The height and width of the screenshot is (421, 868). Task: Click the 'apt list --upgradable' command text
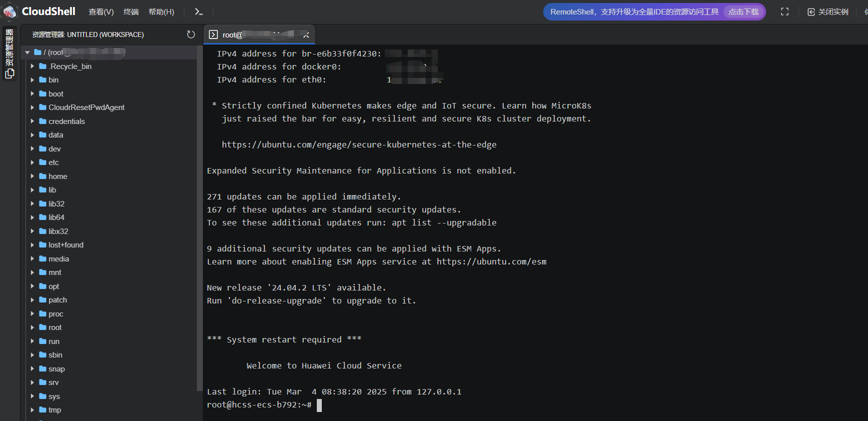coord(444,222)
